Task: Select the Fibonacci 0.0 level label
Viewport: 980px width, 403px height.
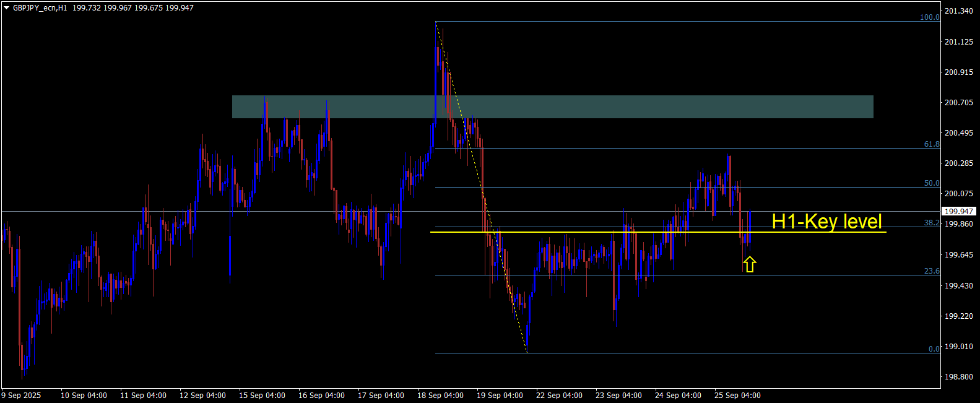Action: (934, 349)
